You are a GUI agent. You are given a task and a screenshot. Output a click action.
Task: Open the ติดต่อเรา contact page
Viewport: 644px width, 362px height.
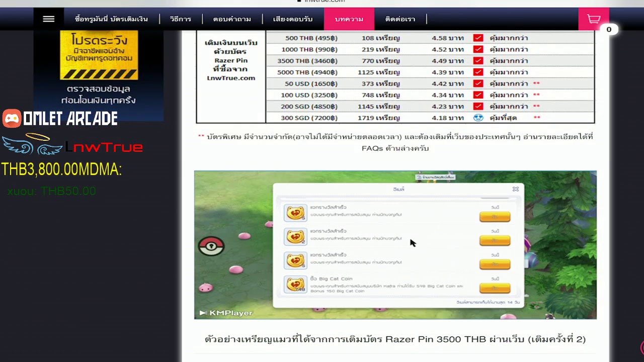pos(400,19)
